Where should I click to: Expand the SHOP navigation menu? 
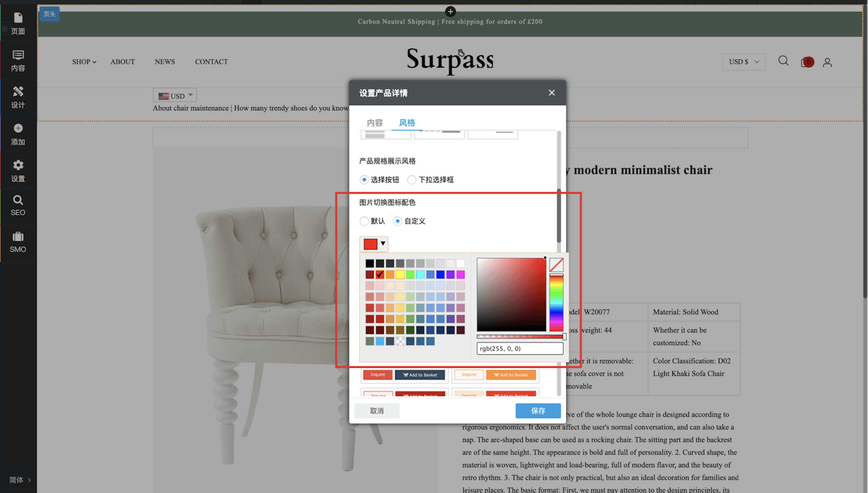tap(84, 62)
